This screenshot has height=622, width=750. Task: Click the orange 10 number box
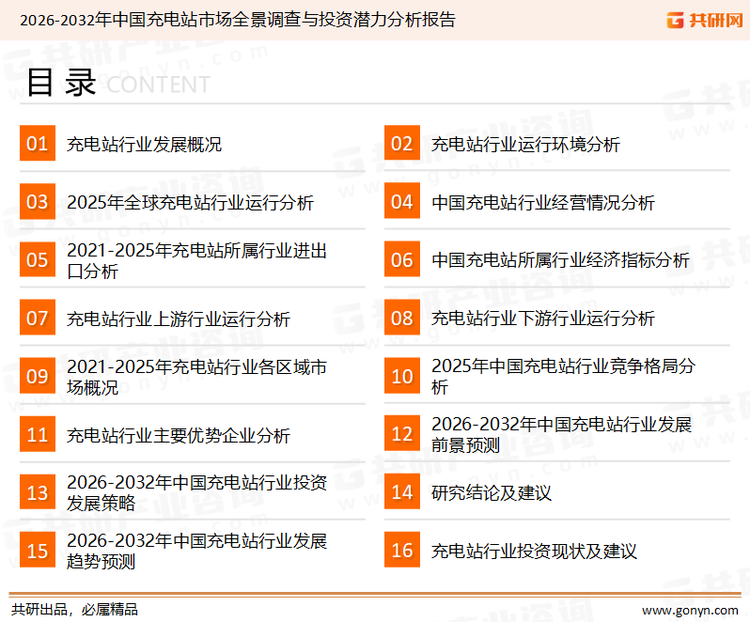pyautogui.click(x=402, y=376)
